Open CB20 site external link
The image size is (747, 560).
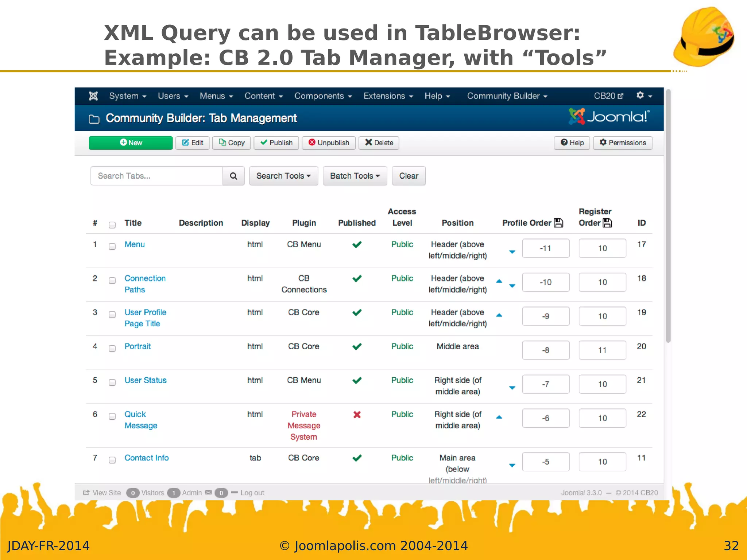(x=608, y=96)
